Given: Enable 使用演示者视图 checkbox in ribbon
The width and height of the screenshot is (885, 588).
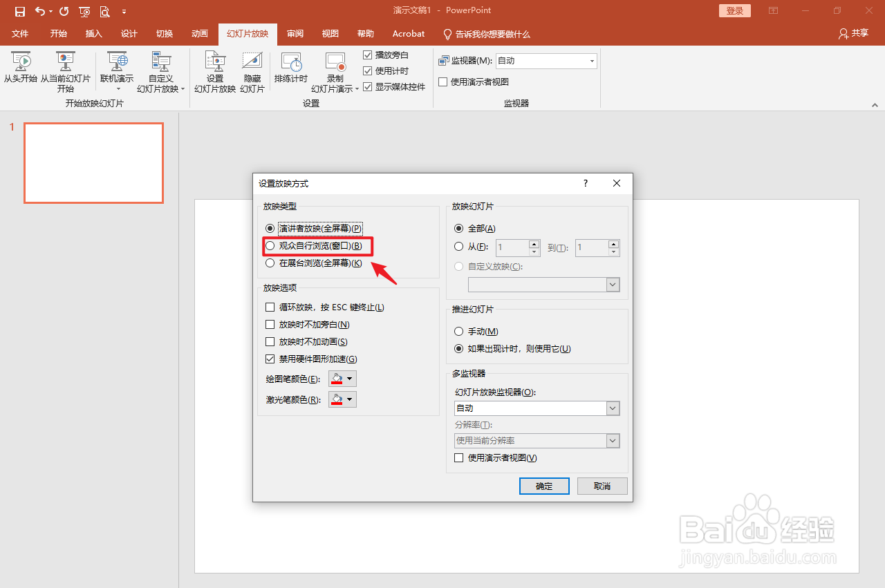Looking at the screenshot, I should [443, 82].
